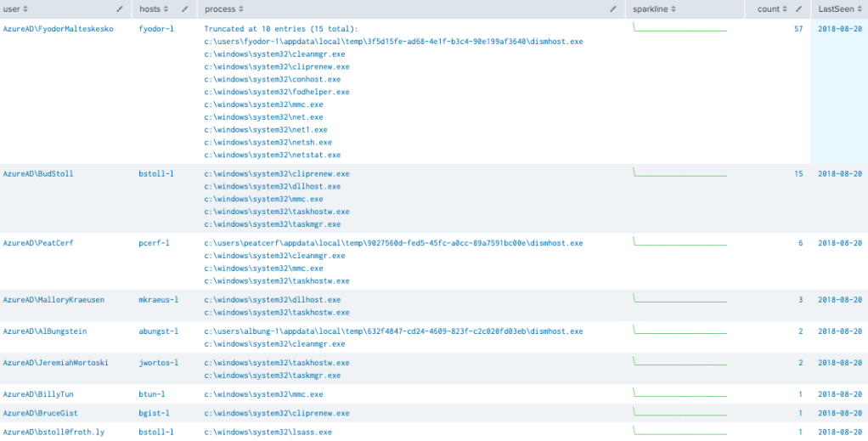Click LastSeen date for BillyTun row
868x441 pixels.
839,395
